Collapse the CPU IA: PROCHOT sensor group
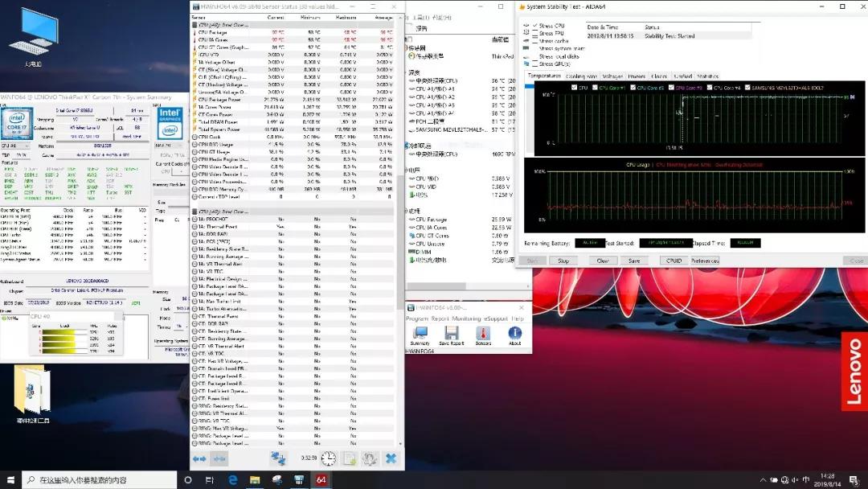 (195, 212)
